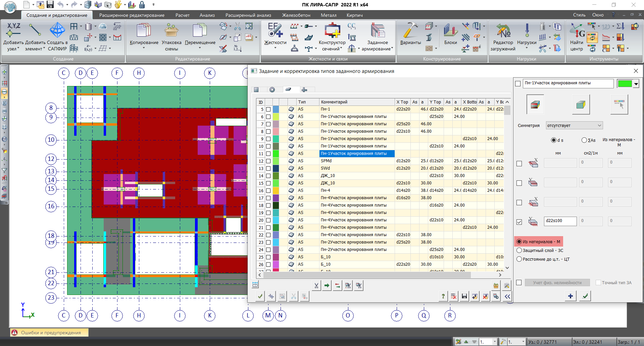The height and width of the screenshot is (346, 644).
Task: Select the ΣAs radio button
Action: tap(584, 140)
